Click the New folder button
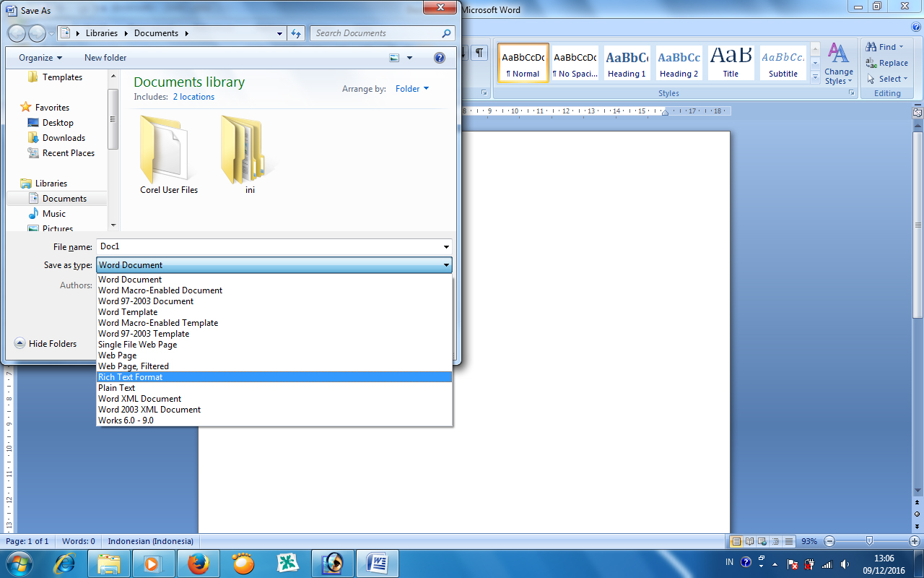Viewport: 924px width, 578px height. (x=105, y=58)
